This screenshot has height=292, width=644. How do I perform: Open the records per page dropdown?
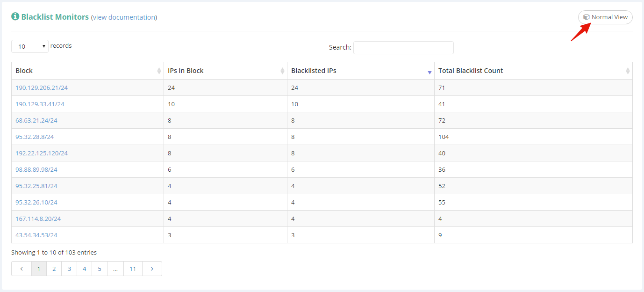30,46
